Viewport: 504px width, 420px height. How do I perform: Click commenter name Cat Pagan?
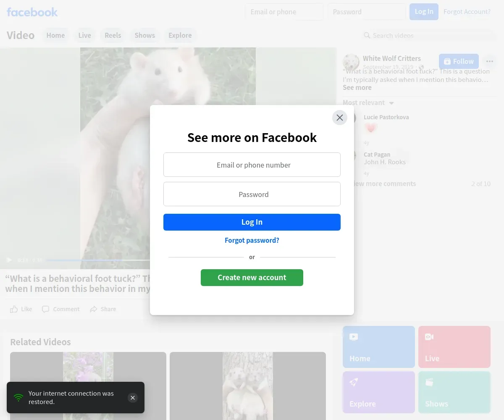377,155
